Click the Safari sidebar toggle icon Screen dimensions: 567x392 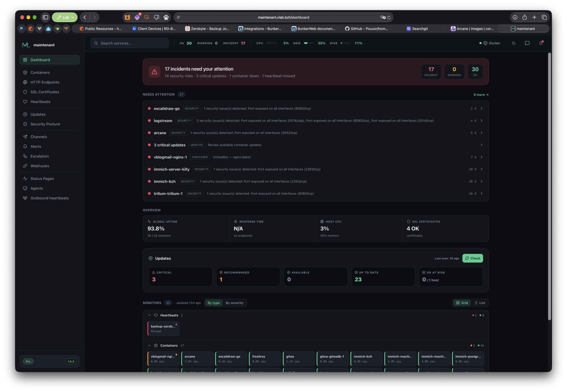click(45, 17)
